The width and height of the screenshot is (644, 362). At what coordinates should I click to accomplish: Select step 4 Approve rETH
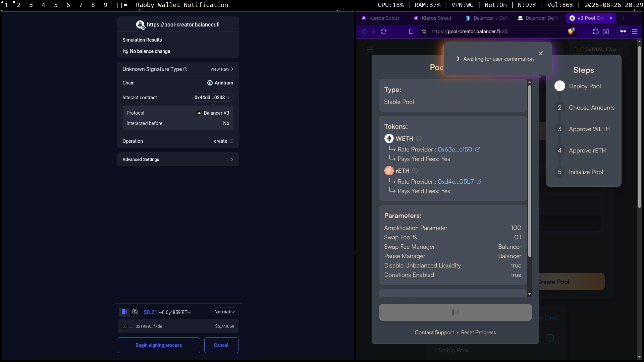click(x=580, y=150)
